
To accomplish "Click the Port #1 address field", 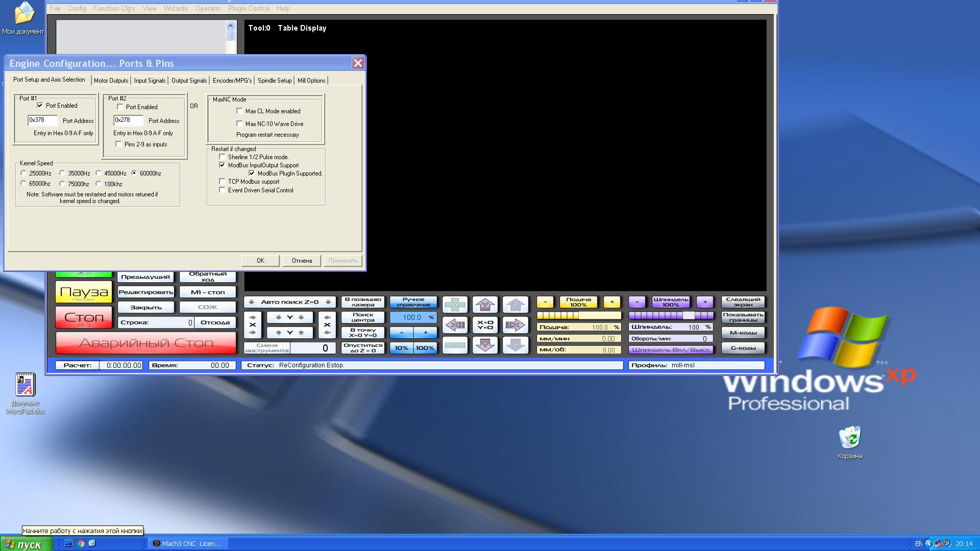I will click(x=42, y=120).
